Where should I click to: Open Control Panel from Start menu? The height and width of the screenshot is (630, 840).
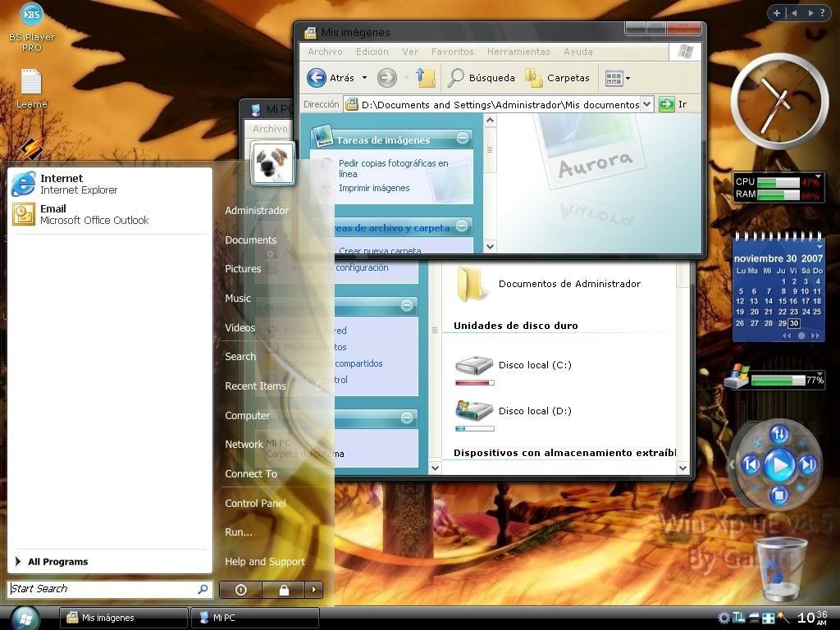[x=256, y=503]
